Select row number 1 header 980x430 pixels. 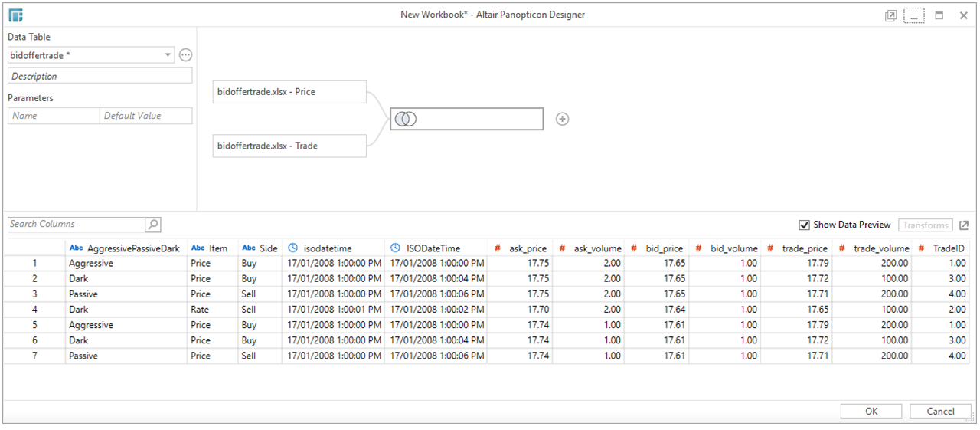point(34,264)
